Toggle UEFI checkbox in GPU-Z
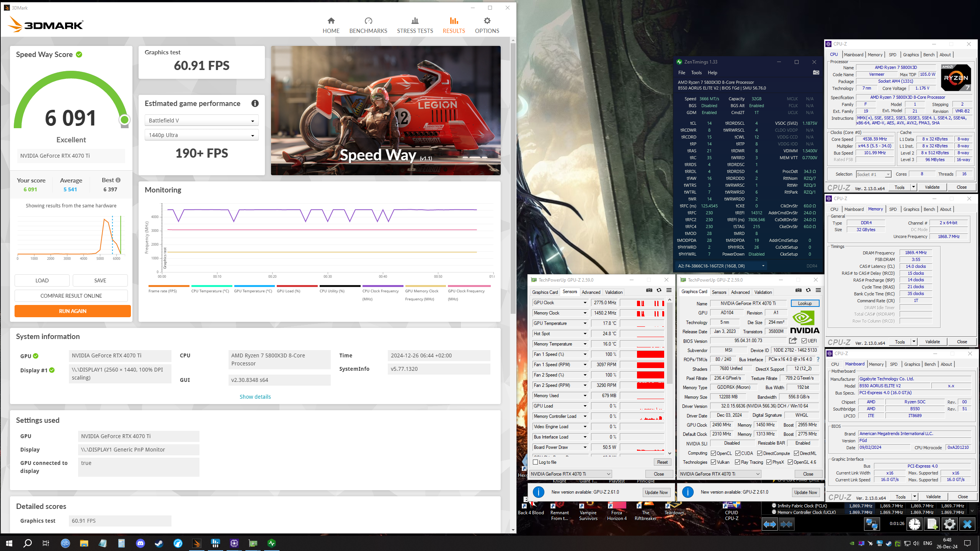This screenshot has height=551, width=980. 804,341
